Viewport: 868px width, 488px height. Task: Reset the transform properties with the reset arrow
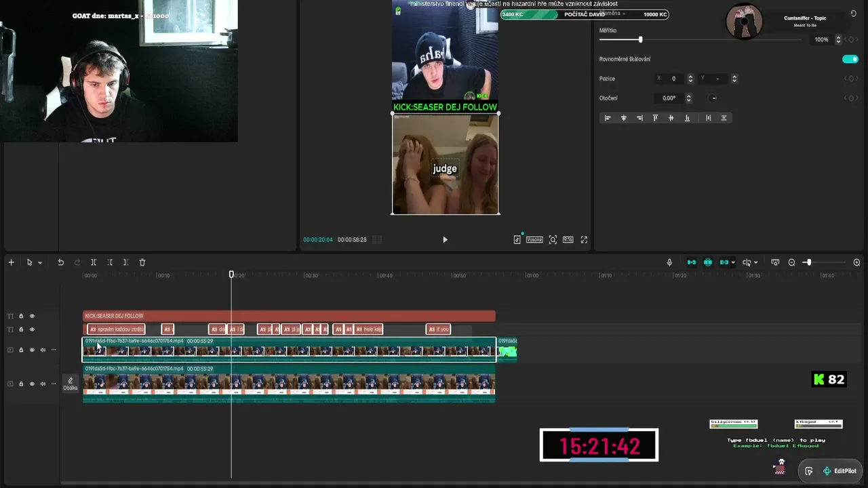[x=853, y=14]
